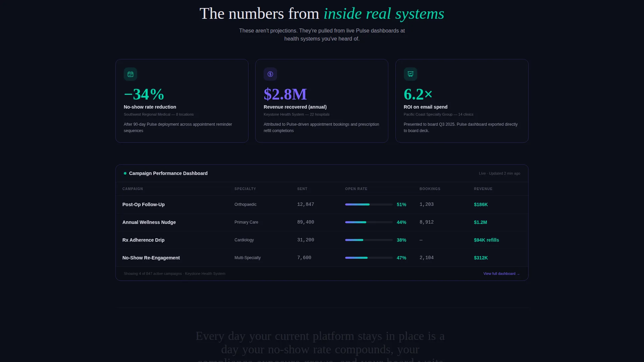Select the Annual Wellness Nudge campaign name

(x=149, y=222)
